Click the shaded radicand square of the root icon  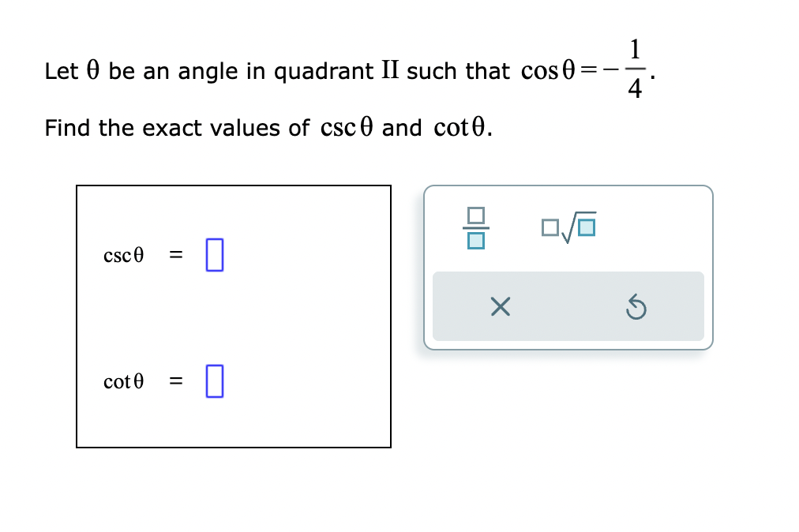585,229
